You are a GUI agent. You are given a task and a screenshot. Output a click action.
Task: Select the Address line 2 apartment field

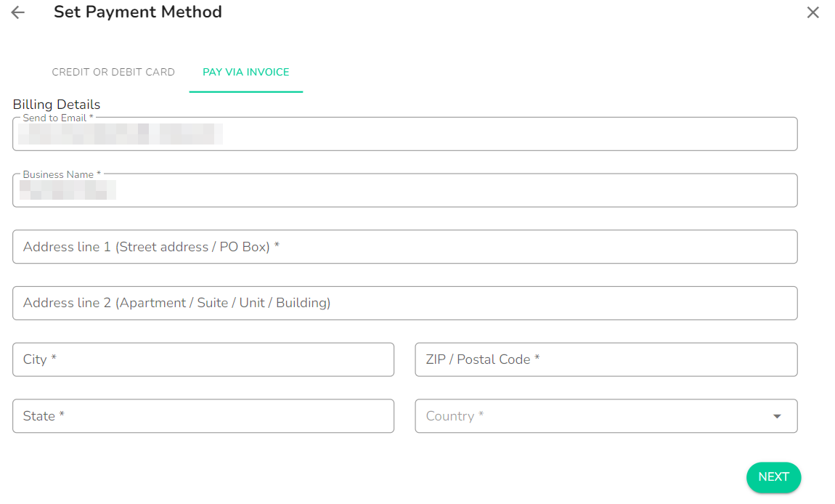tap(404, 303)
